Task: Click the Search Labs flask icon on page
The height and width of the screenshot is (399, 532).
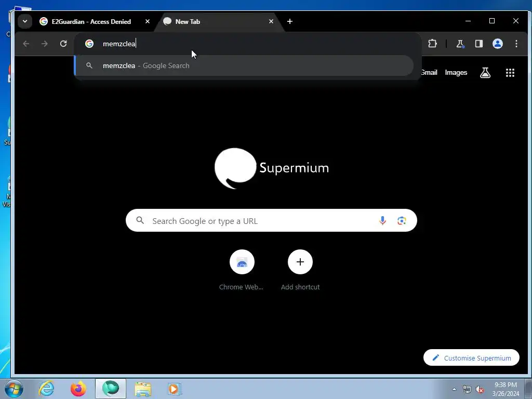Action: (485, 73)
